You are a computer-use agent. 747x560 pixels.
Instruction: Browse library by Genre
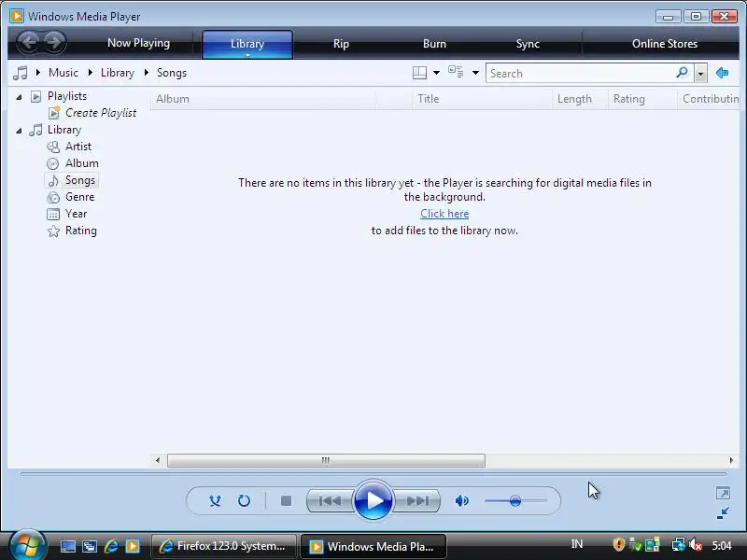(x=79, y=197)
